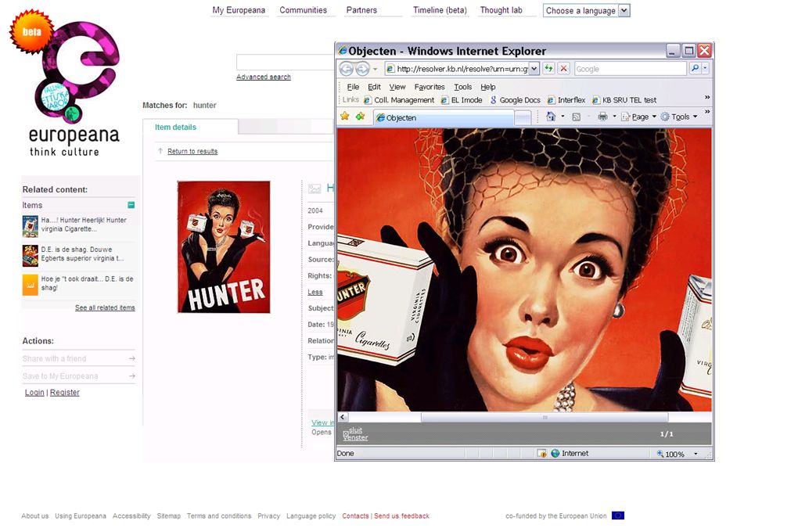The width and height of the screenshot is (798, 532).
Task: Open Coll. Management link bookmark
Action: [x=399, y=100]
